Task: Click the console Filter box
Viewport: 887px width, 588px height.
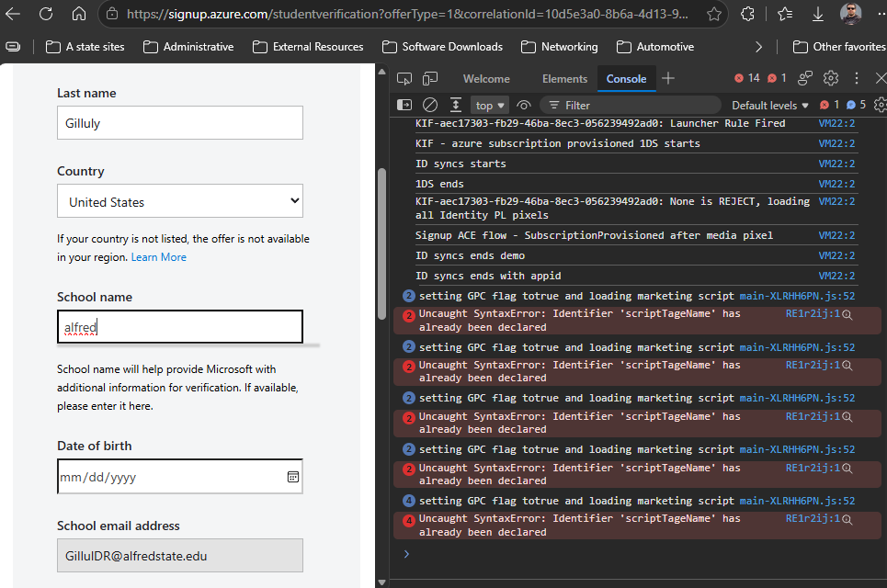Action: point(631,105)
